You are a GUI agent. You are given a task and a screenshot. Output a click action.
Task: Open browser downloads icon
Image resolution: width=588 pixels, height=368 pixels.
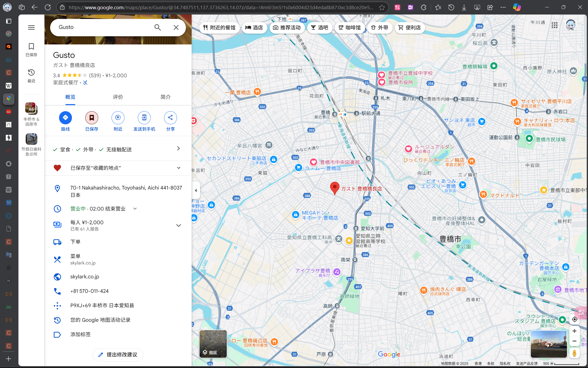coord(464,7)
